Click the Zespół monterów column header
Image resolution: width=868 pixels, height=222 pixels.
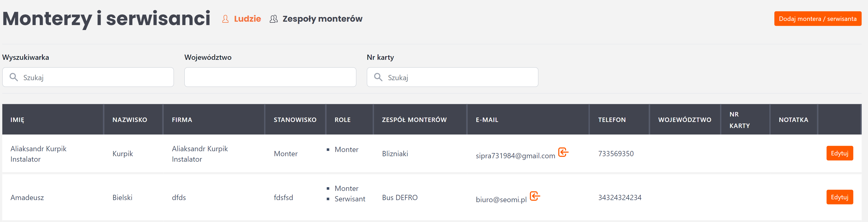[x=414, y=120]
